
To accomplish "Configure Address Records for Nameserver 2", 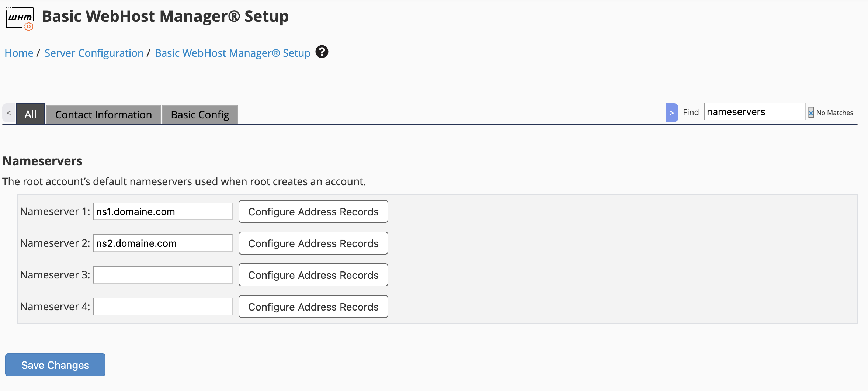I will point(313,243).
